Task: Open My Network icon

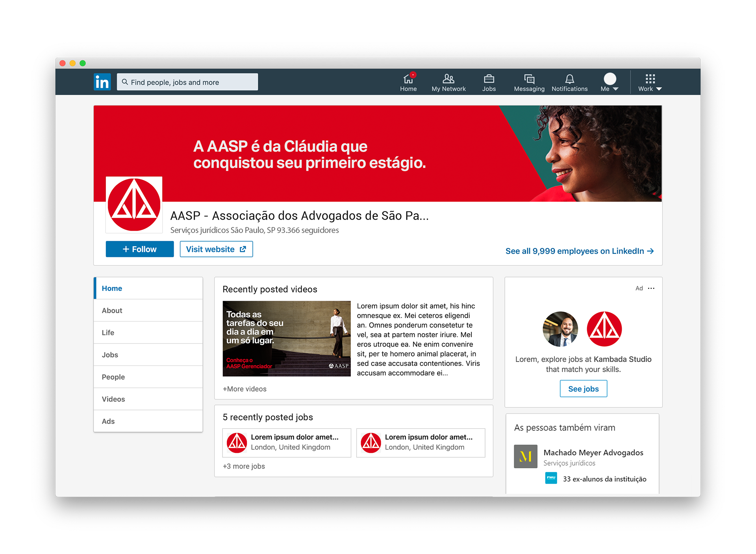Action: [448, 79]
